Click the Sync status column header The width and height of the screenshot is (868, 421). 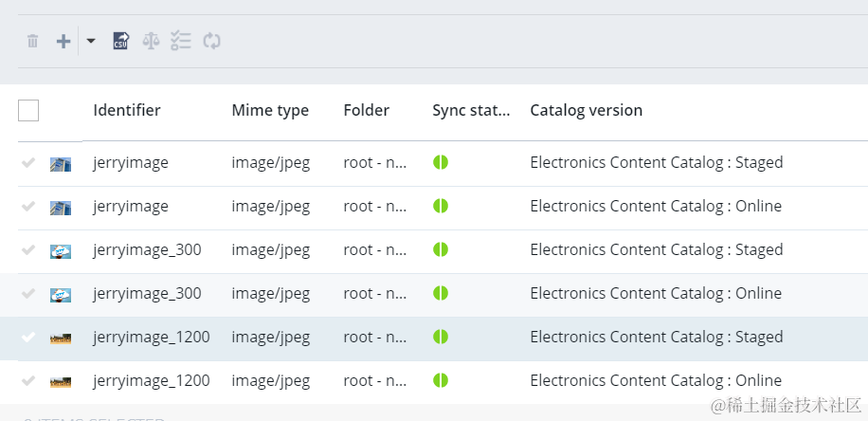471,110
